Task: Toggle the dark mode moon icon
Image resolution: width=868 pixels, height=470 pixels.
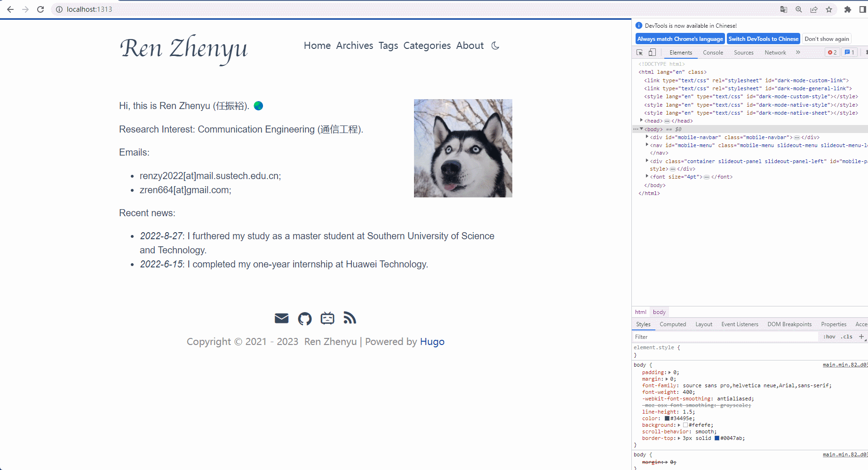Action: (x=495, y=46)
